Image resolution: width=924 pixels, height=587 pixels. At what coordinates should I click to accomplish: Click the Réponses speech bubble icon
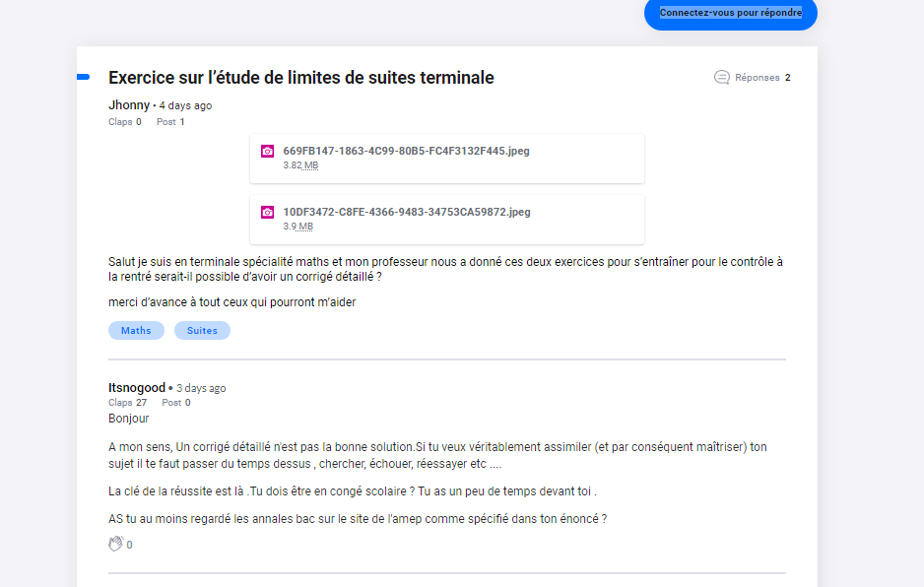pos(722,77)
